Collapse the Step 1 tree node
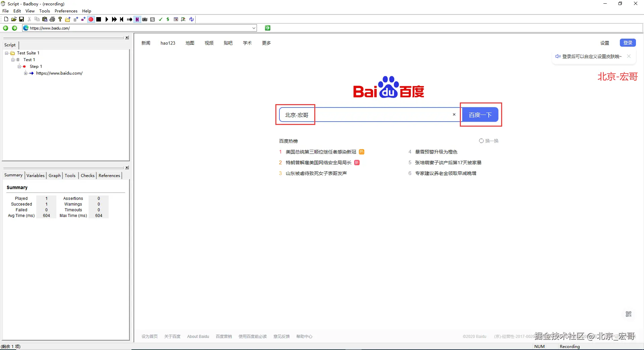 [x=19, y=67]
